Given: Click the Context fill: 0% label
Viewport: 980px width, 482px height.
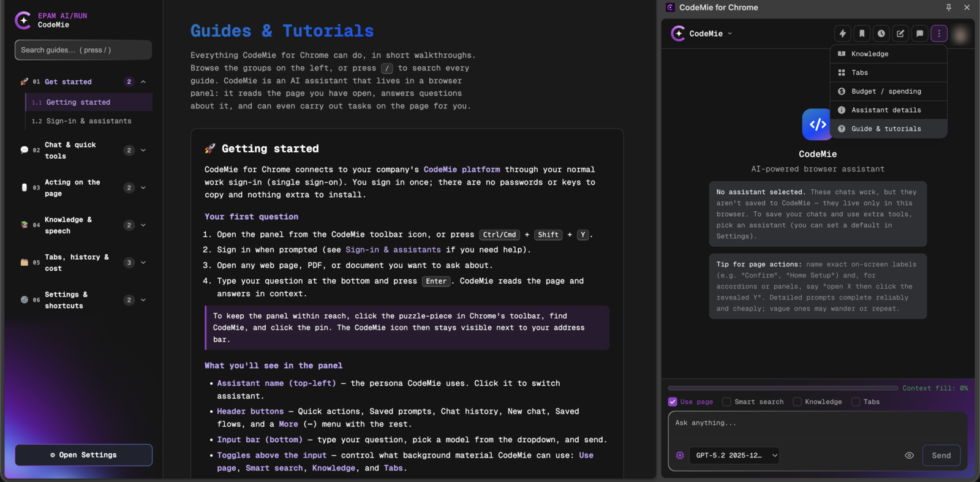Looking at the screenshot, I should pyautogui.click(x=935, y=388).
